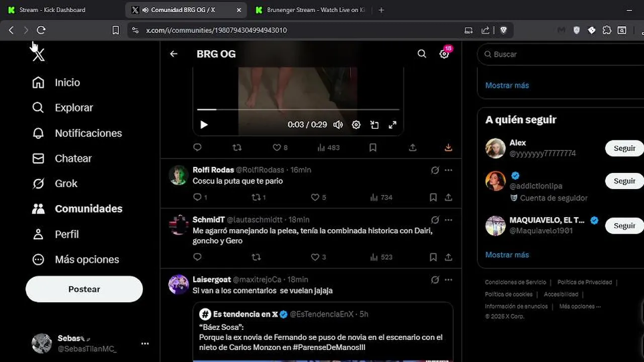644x362 pixels.
Task: Enter video fullscreen mode
Action: (x=392, y=125)
